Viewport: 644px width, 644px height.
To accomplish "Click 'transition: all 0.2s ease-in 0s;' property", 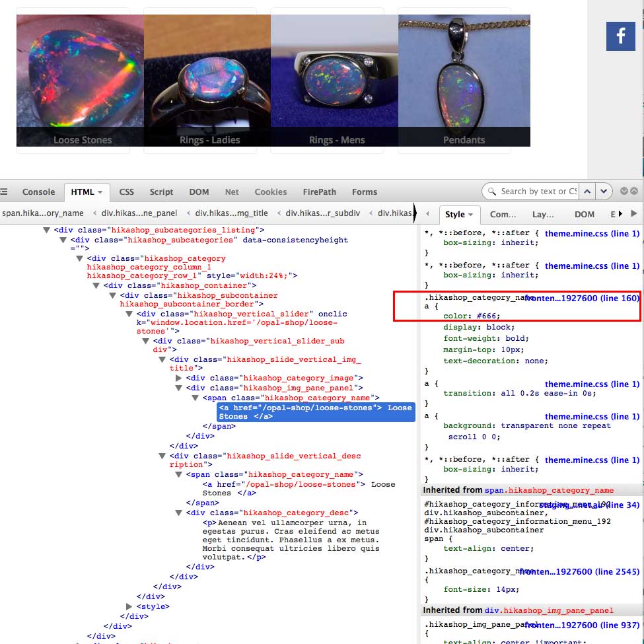I will tap(520, 394).
